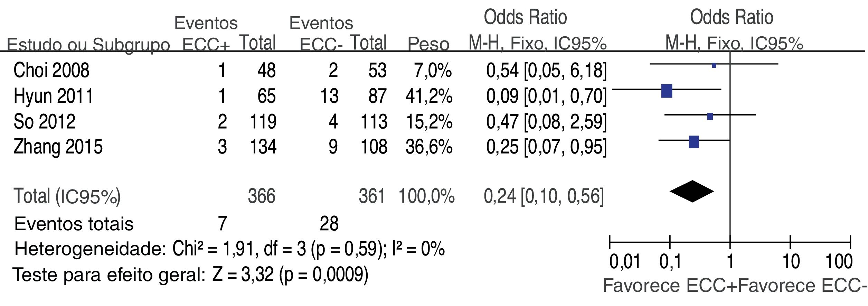The image size is (868, 306).
Task: Click the Eventos totais row label
Action: [x=74, y=224]
